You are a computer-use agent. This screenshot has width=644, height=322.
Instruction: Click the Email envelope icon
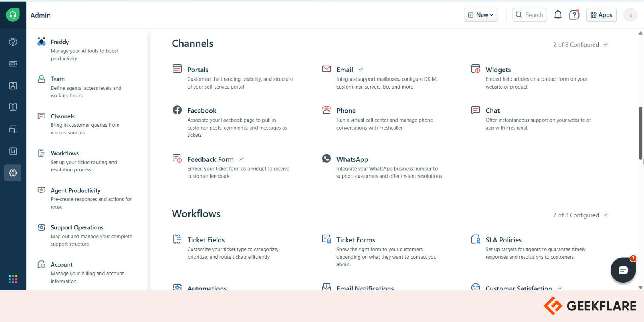click(x=326, y=69)
